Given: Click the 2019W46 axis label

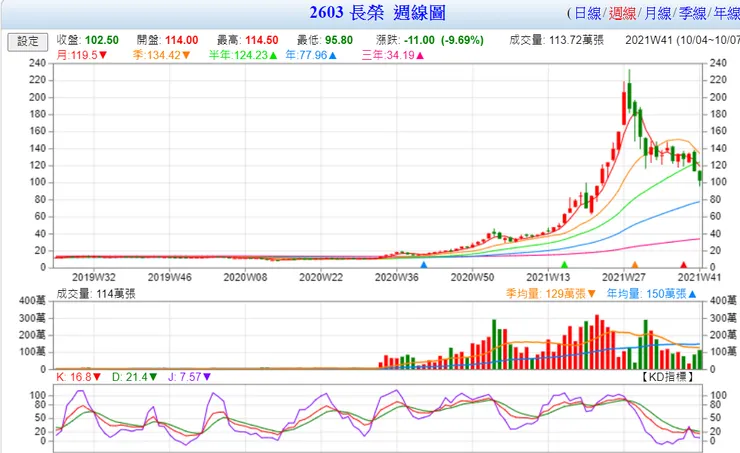Looking at the screenshot, I should (169, 277).
